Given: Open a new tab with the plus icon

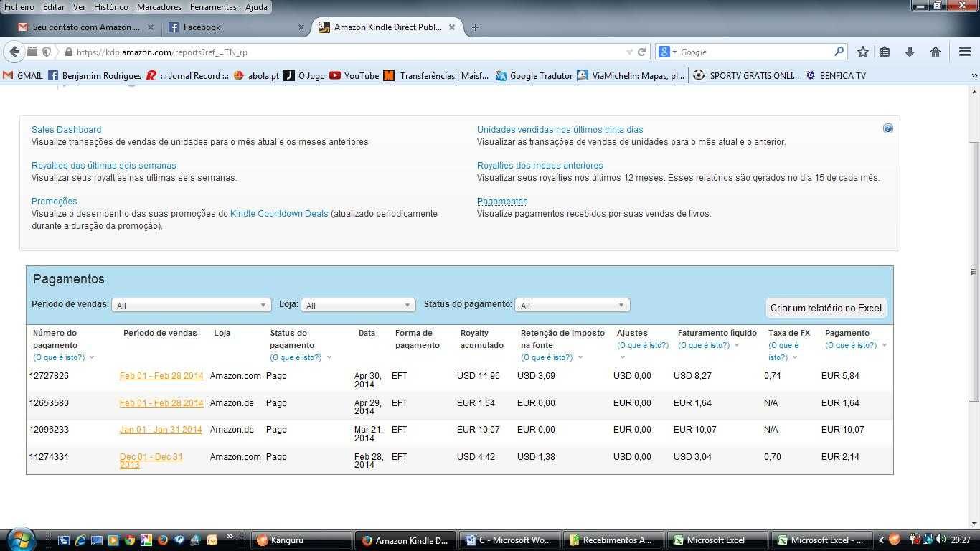Looking at the screenshot, I should (475, 27).
